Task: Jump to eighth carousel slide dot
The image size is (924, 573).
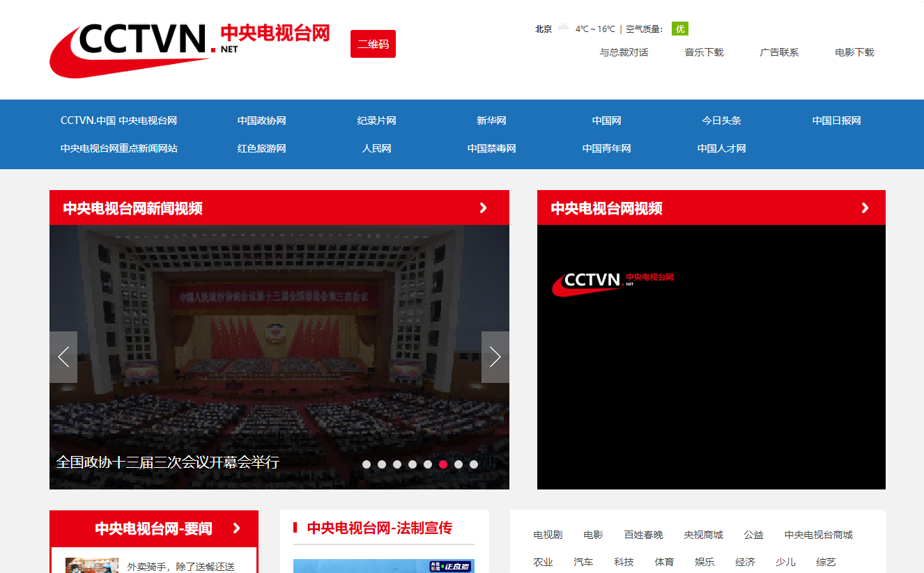Action: pyautogui.click(x=474, y=464)
